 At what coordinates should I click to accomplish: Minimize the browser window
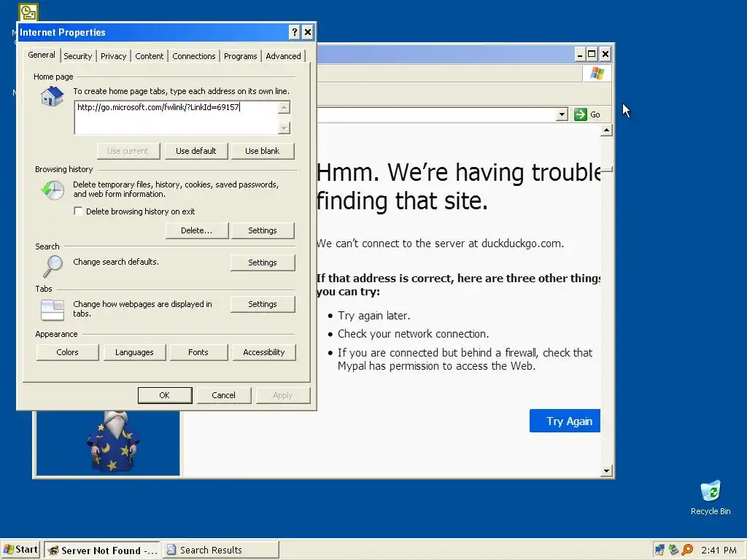[579, 54]
